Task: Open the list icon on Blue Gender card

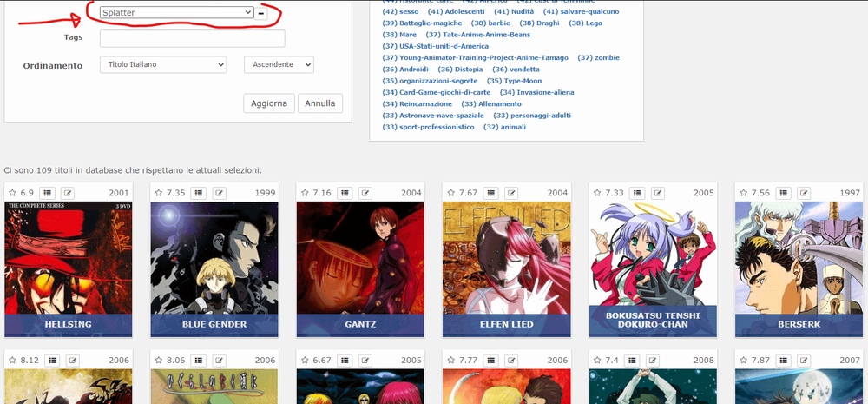Action: tap(198, 193)
